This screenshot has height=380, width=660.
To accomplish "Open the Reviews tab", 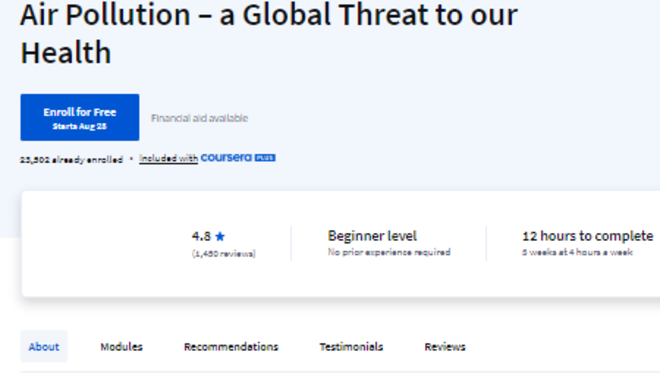I will click(x=444, y=346).
